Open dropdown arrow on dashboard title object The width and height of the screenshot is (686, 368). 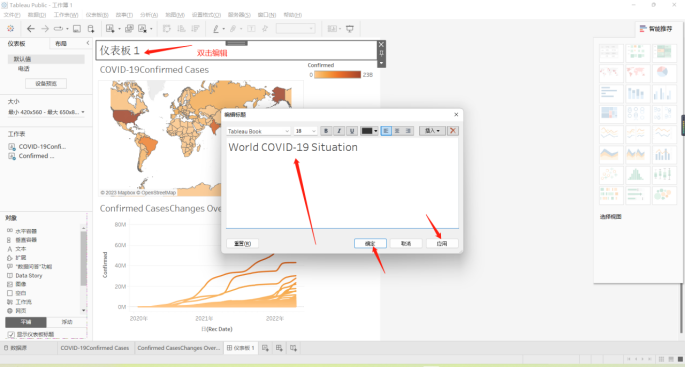(382, 63)
